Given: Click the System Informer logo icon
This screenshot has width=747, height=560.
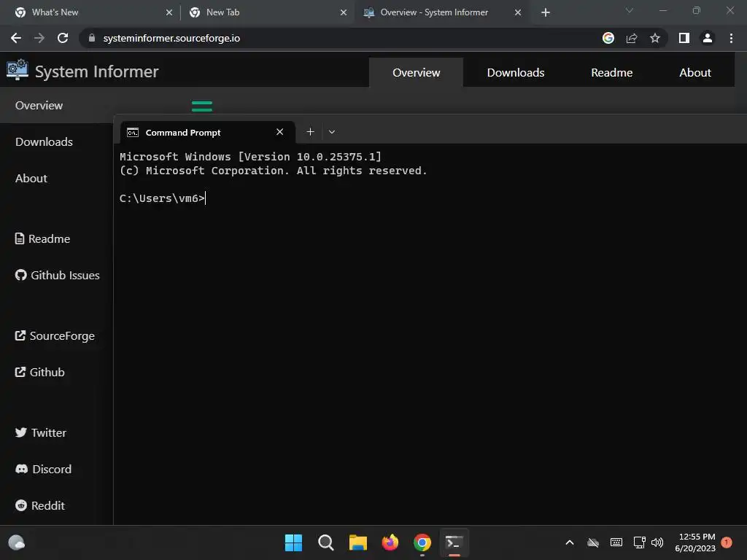Looking at the screenshot, I should 18,69.
